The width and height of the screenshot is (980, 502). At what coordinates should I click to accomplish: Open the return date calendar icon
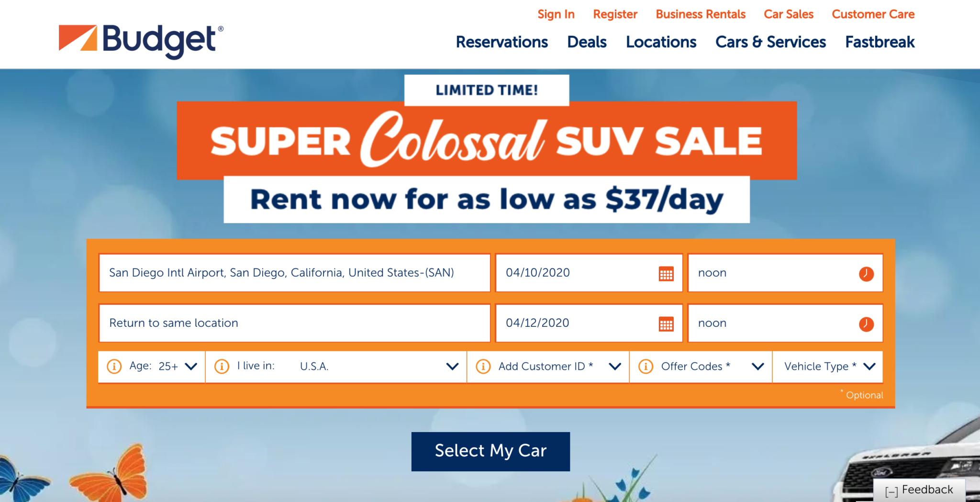coord(666,324)
